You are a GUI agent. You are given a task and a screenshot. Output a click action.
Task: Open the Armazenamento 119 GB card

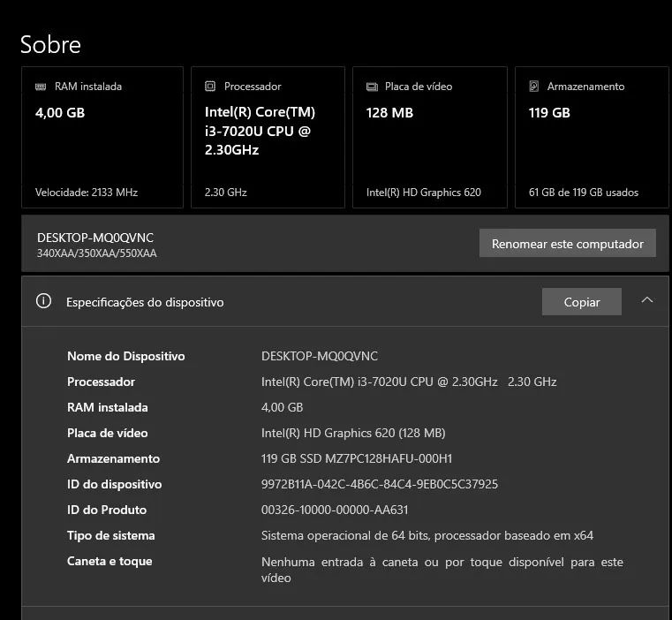pos(592,137)
